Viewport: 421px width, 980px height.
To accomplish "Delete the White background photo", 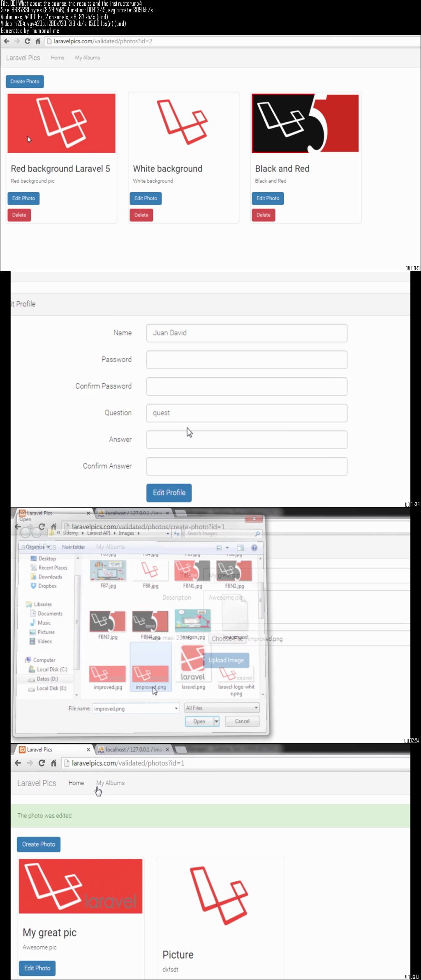I will tap(141, 215).
